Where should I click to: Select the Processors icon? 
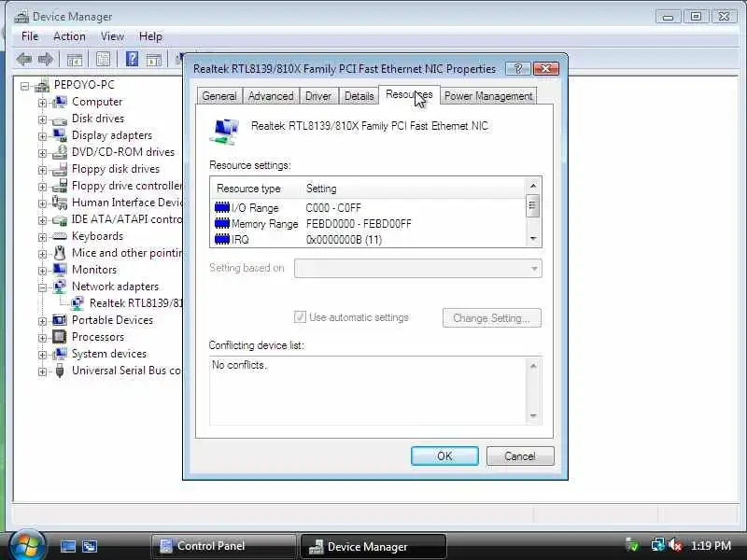click(x=60, y=337)
